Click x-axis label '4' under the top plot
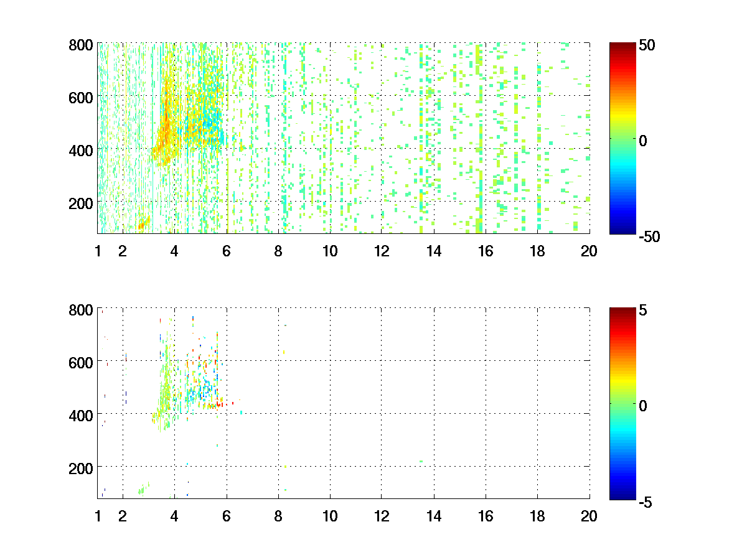Viewport: 747px width, 560px height. click(x=174, y=251)
